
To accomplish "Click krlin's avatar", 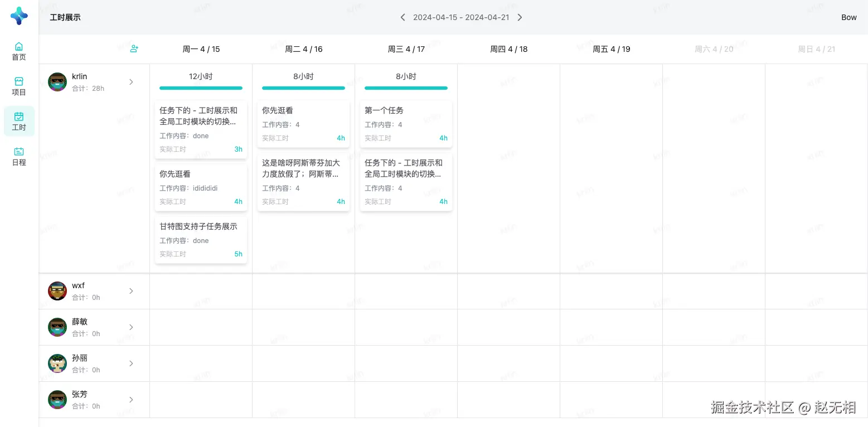I will pos(57,82).
